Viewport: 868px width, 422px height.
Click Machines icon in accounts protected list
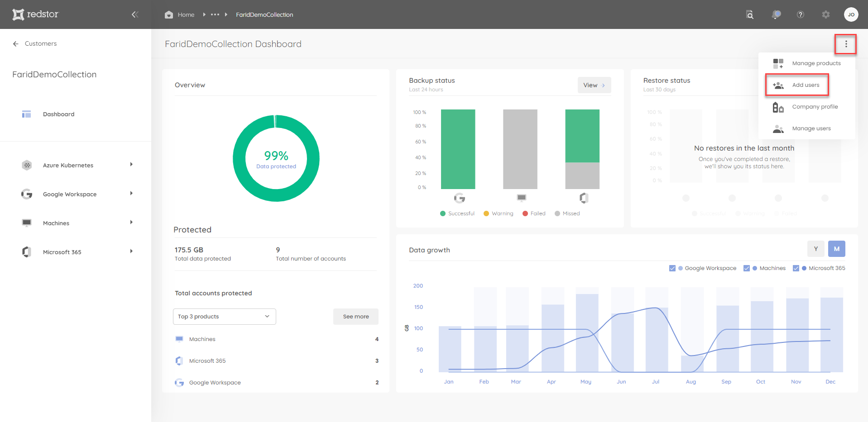click(x=179, y=339)
